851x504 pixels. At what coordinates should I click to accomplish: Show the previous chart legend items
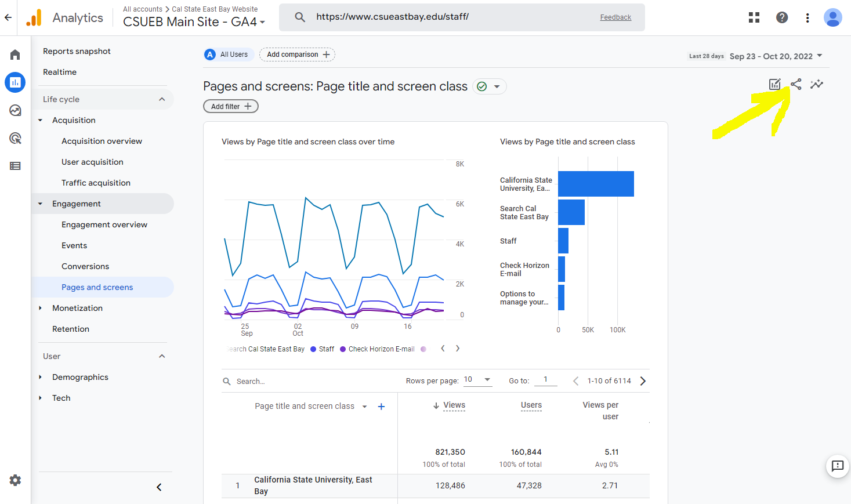[x=443, y=349]
